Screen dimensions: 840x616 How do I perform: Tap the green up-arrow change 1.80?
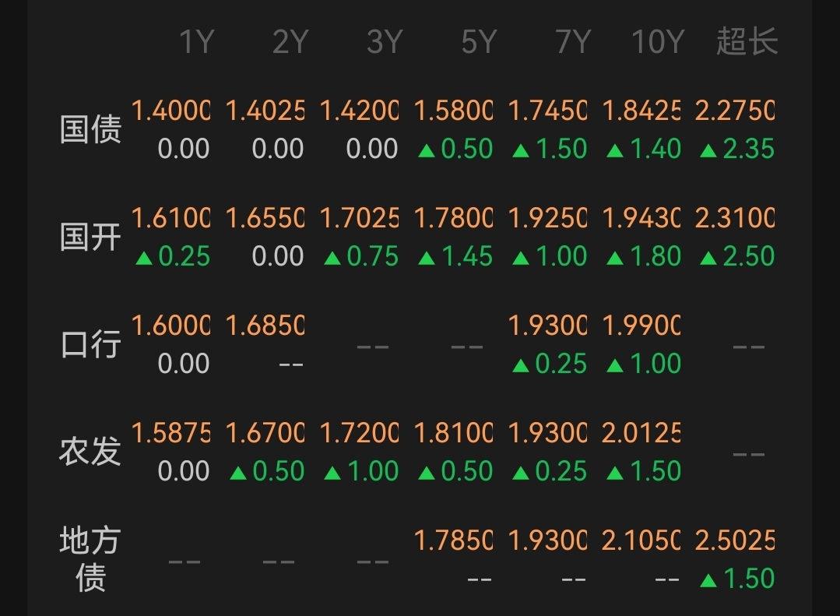tap(644, 256)
